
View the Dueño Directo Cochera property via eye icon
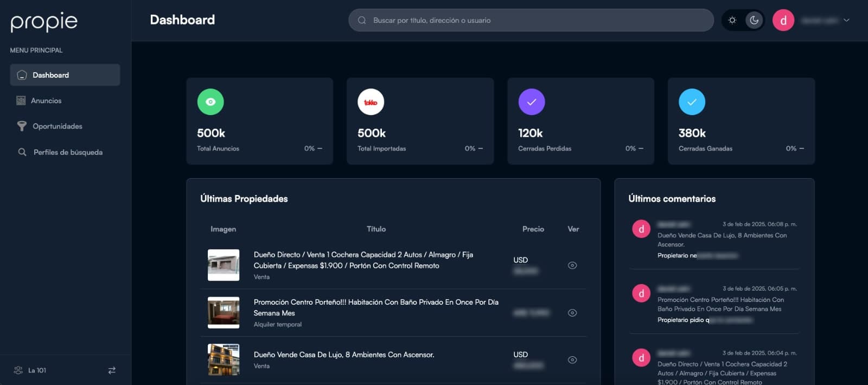pos(572,266)
